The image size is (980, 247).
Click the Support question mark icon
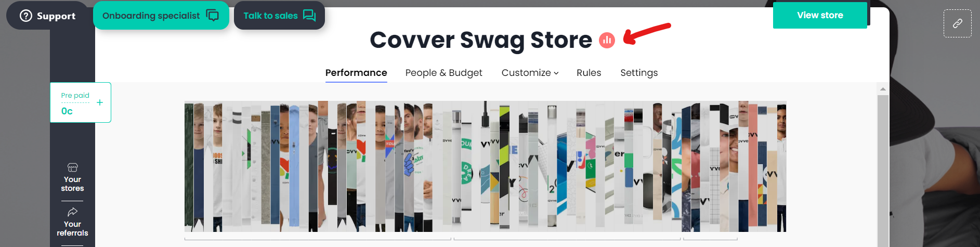tap(26, 16)
